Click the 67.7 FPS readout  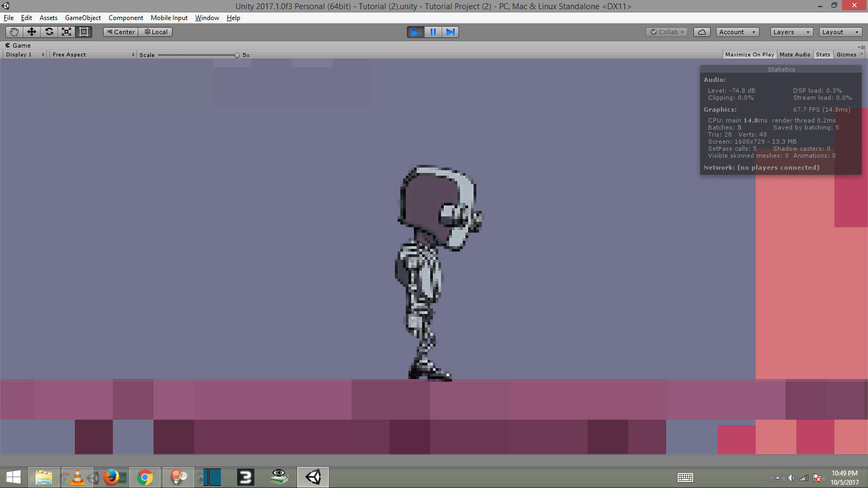821,110
